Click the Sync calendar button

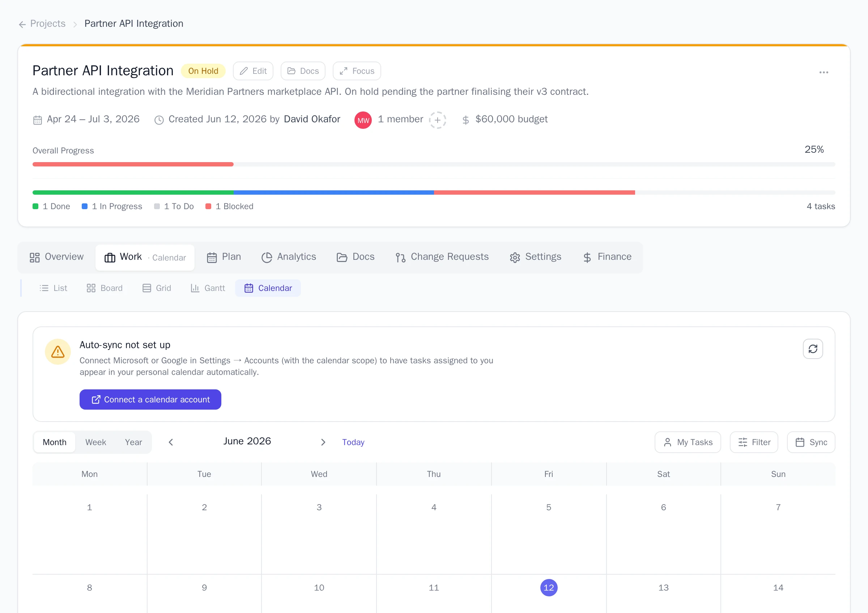coord(811,442)
